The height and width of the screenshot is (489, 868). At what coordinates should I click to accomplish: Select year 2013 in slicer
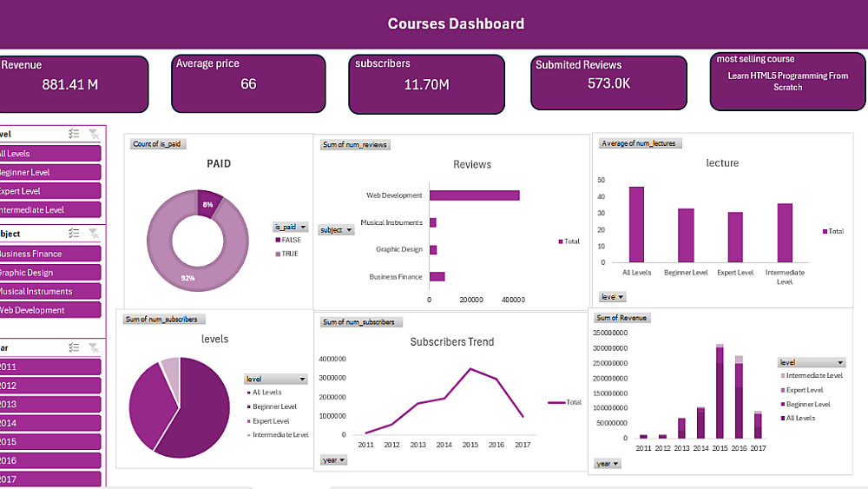point(49,404)
